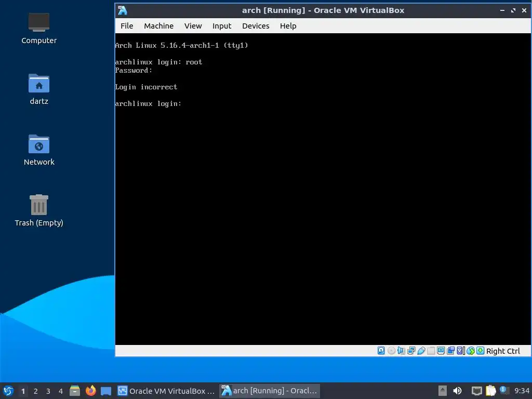Click the VirtualBox window title bar icon
Viewport: 532px width, 399px height.
(x=123, y=10)
